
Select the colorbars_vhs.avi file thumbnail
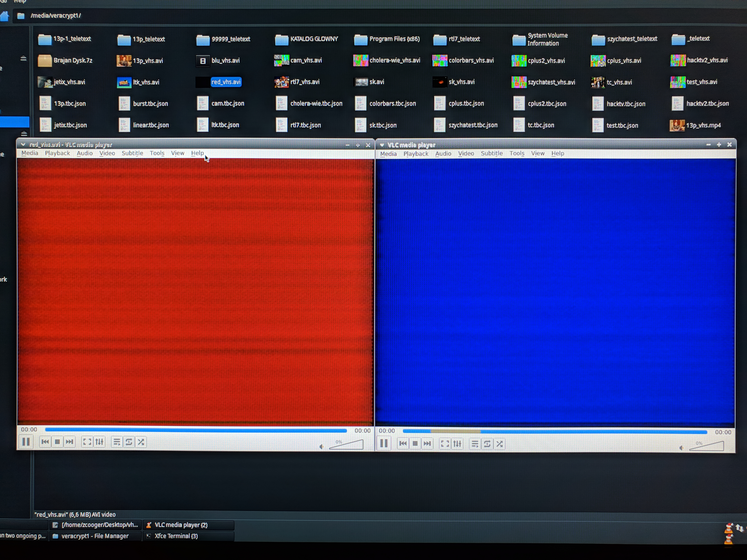coord(440,61)
